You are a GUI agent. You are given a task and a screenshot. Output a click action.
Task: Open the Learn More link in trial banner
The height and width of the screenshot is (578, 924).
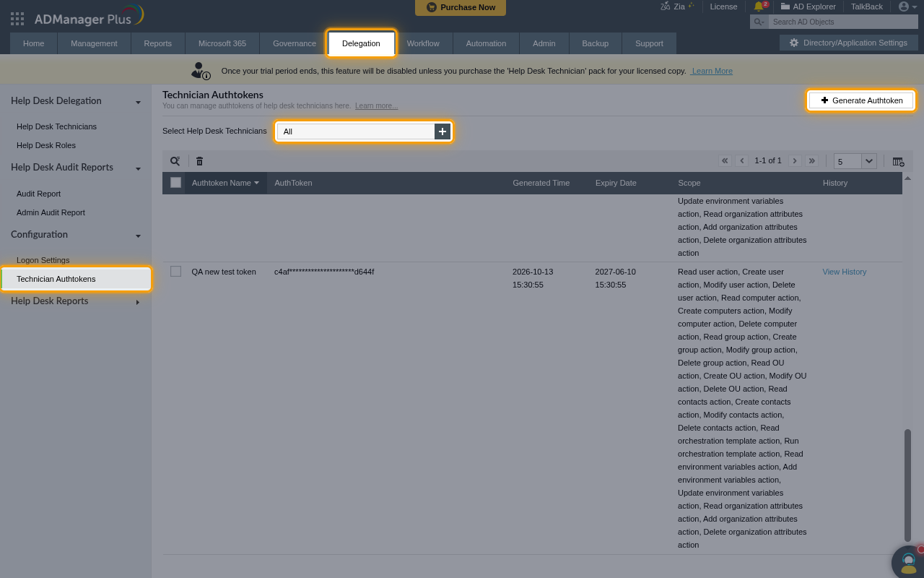coord(712,71)
